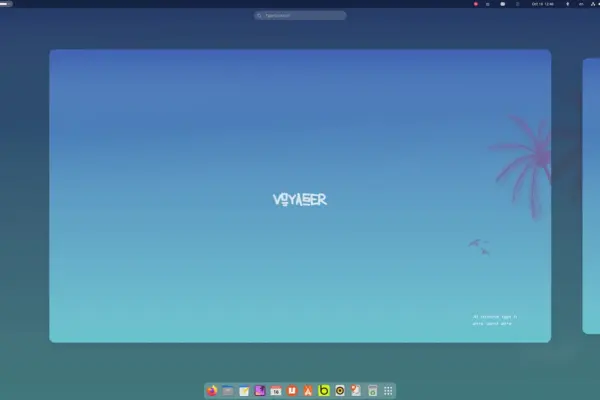Viewport: 600px width, 400px height.
Task: Show the applications grid
Action: pyautogui.click(x=388, y=391)
